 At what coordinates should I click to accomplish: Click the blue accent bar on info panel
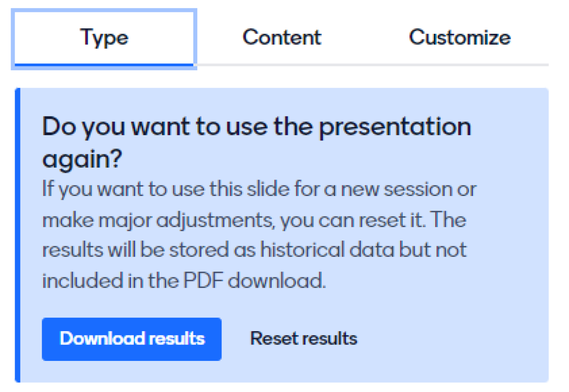point(17,235)
